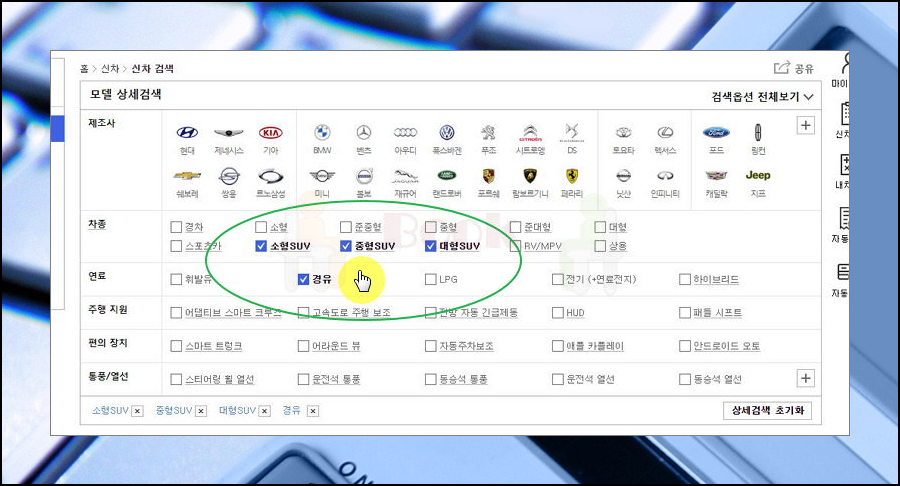
Task: Select the Volkswagen (폭스바겐) logo
Action: click(447, 133)
